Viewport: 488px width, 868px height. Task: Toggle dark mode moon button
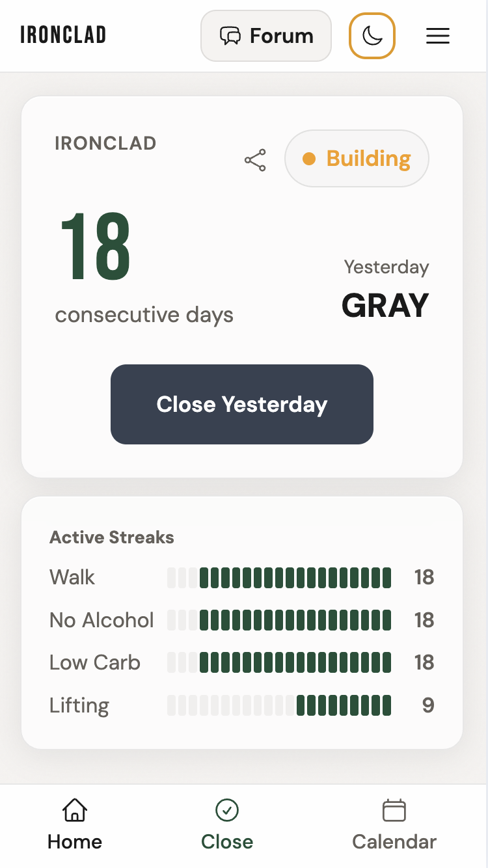[x=372, y=36]
